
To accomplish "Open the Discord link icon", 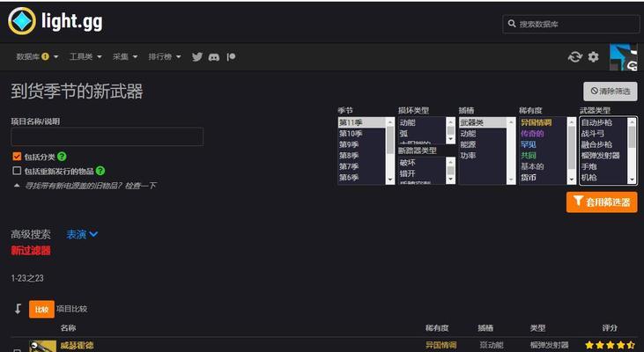I will 214,57.
